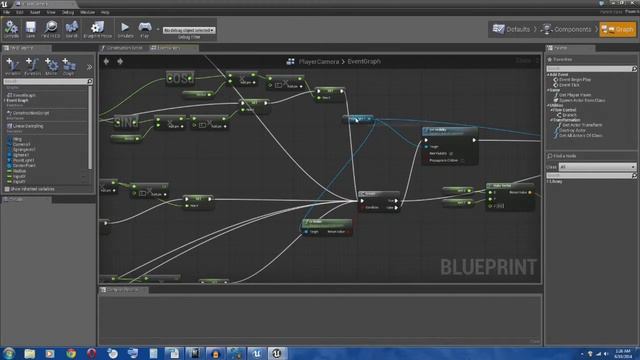Click PlayerCamera in the graph breadcrumb

(319, 62)
